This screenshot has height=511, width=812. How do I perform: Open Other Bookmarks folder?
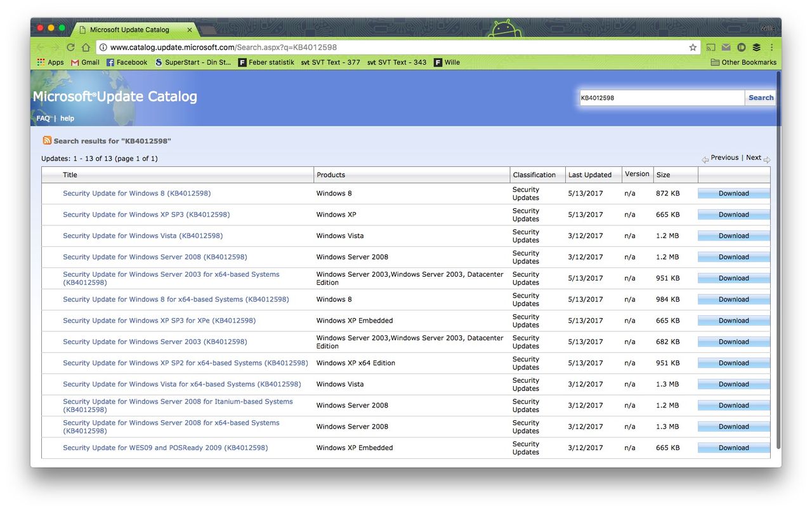(743, 62)
